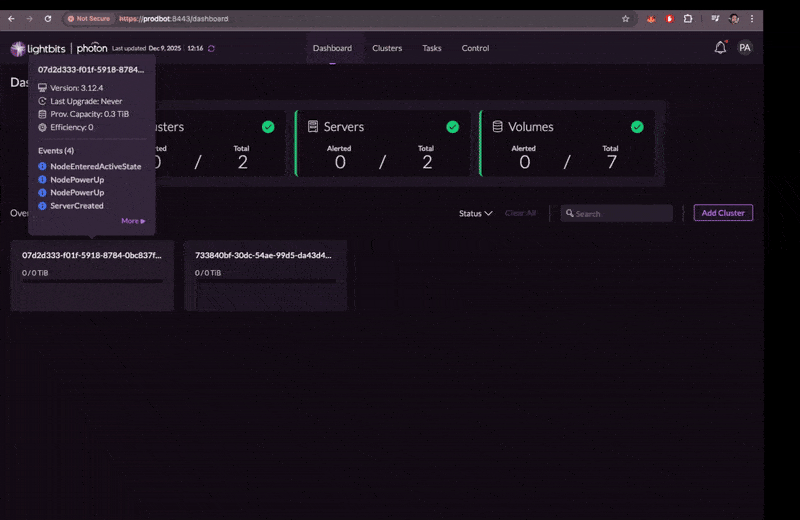
Task: Click the green check on Clusters card
Action: tap(268, 127)
